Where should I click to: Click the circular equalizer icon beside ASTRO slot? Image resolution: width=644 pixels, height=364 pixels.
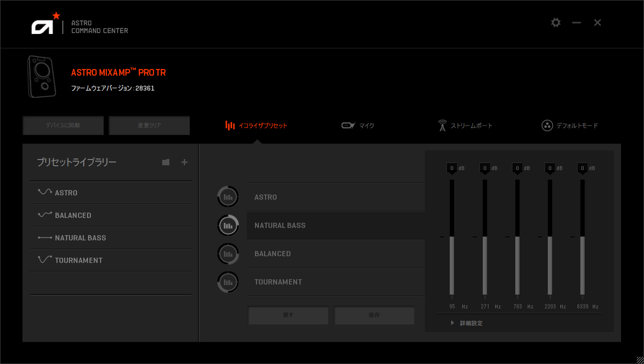coord(228,197)
